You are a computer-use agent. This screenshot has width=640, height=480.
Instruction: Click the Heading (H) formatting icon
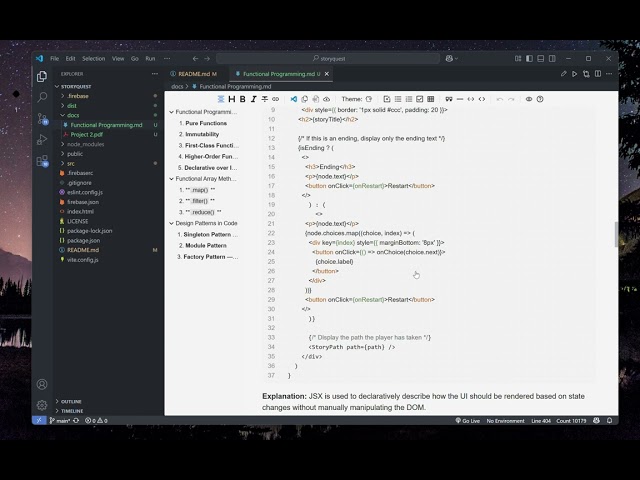click(x=232, y=99)
